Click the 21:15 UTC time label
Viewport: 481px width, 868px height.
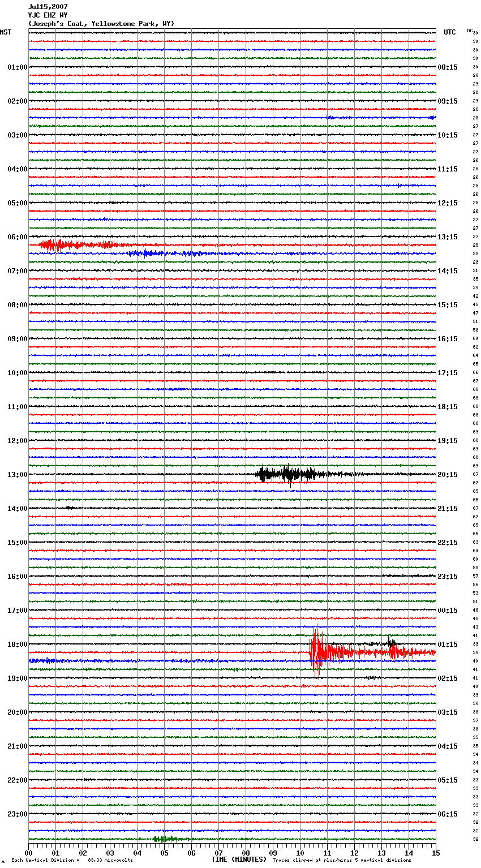pos(448,509)
